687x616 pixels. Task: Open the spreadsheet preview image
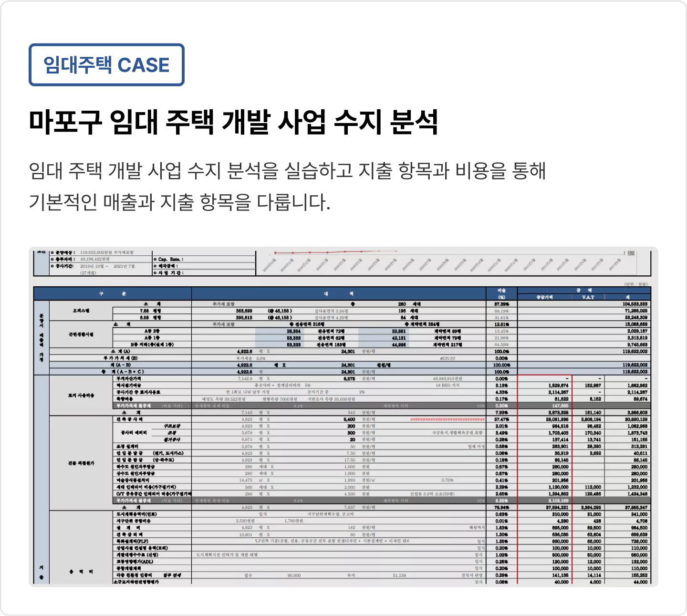tap(343, 417)
